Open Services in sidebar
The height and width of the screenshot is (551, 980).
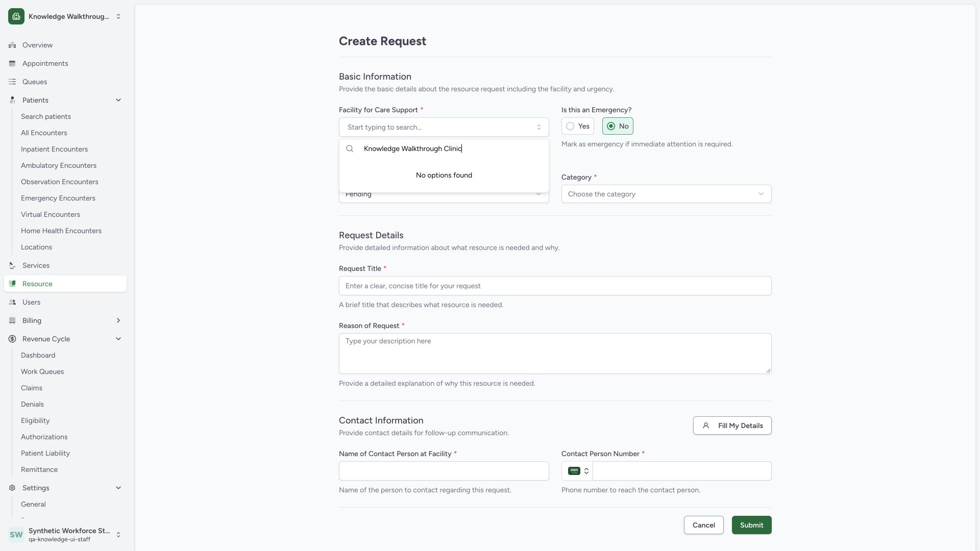pos(65,265)
